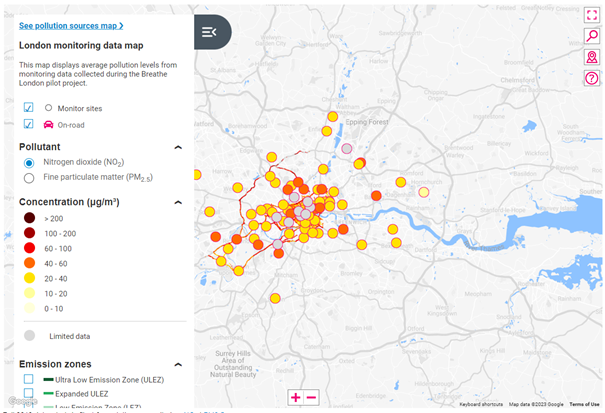Click the London monitoring data map heading
Image resolution: width=605 pixels, height=413 pixels.
(x=81, y=46)
